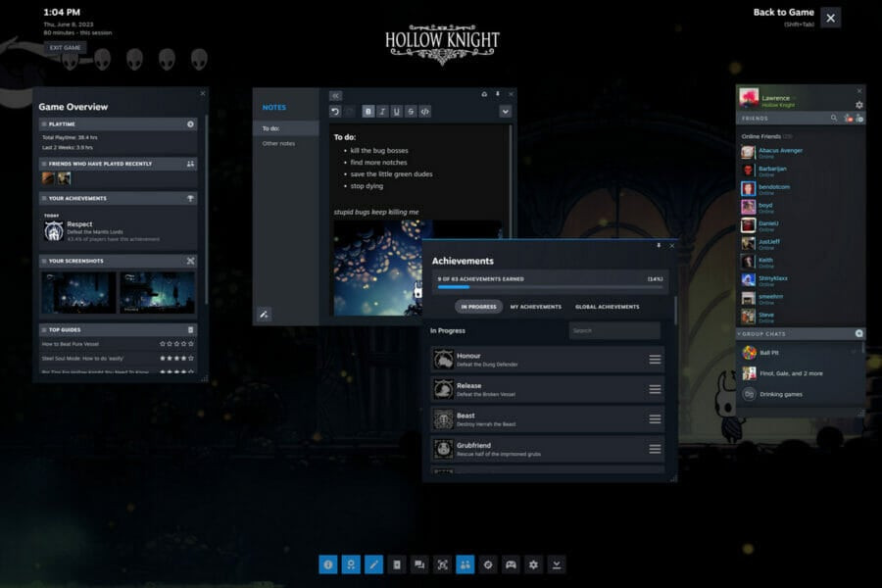The image size is (882, 588).
Task: Select the 'Other notes' entry in sidebar
Action: (x=286, y=143)
